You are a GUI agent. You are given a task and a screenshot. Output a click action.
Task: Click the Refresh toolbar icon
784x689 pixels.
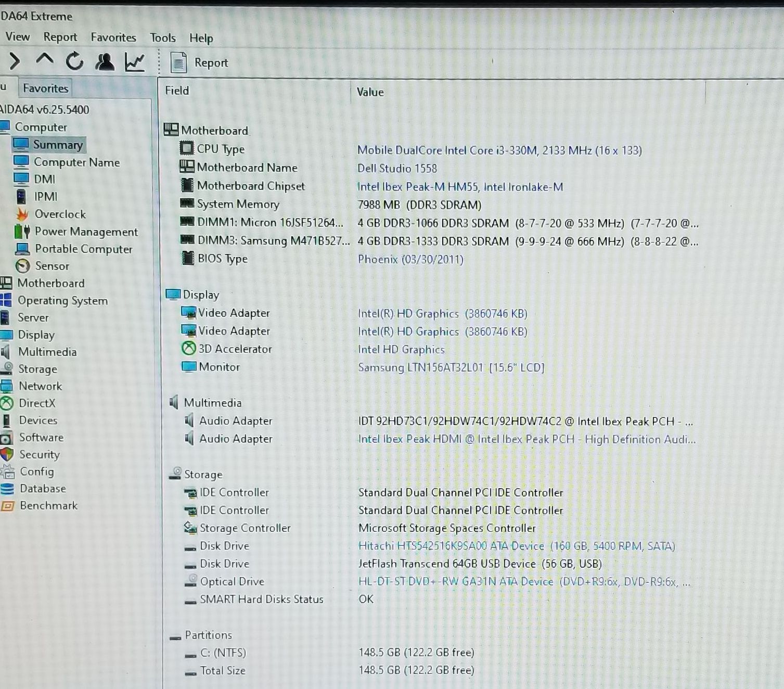[x=74, y=61]
